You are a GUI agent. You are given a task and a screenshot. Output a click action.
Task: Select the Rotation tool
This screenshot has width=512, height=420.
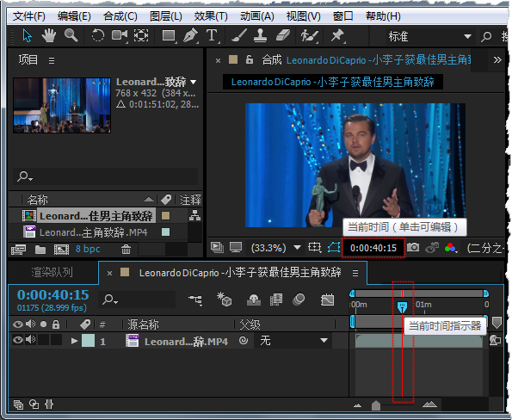point(97,35)
